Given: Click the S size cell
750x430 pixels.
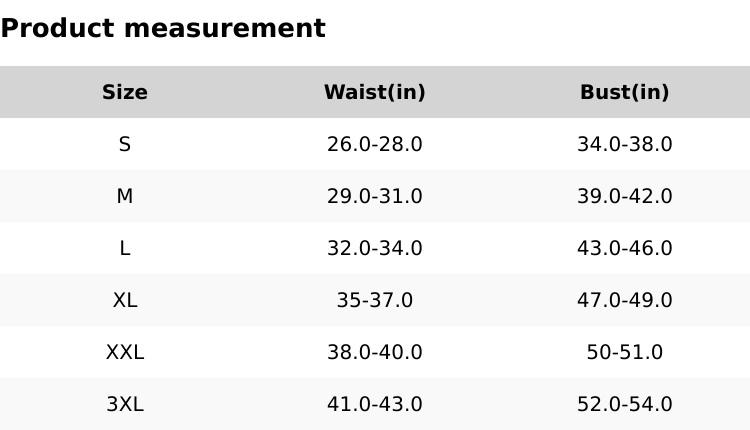Looking at the screenshot, I should pos(125,144).
